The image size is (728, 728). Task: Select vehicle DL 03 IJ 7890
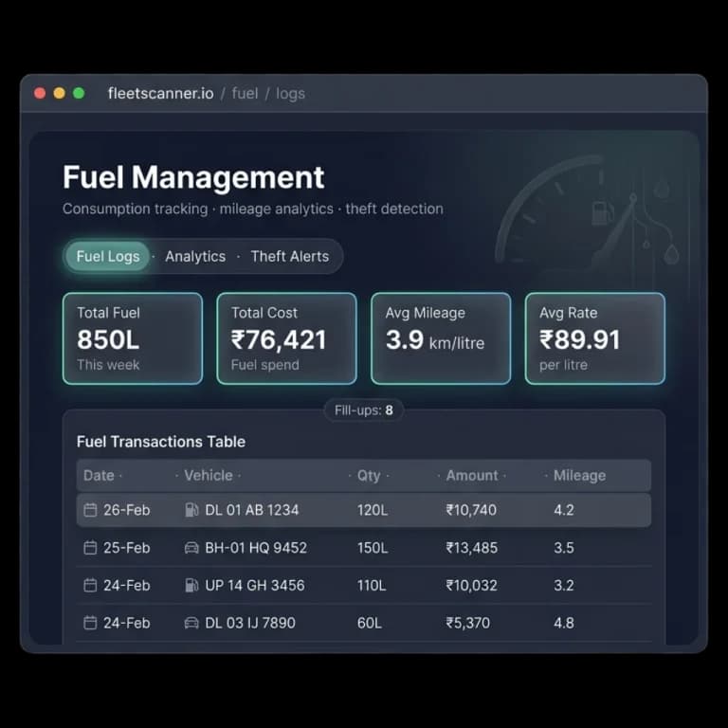(250, 623)
